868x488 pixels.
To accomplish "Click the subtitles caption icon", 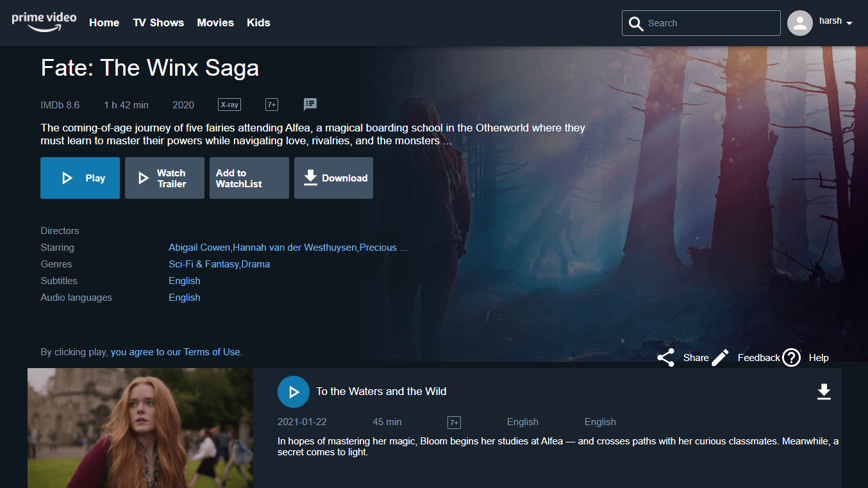I will click(310, 105).
